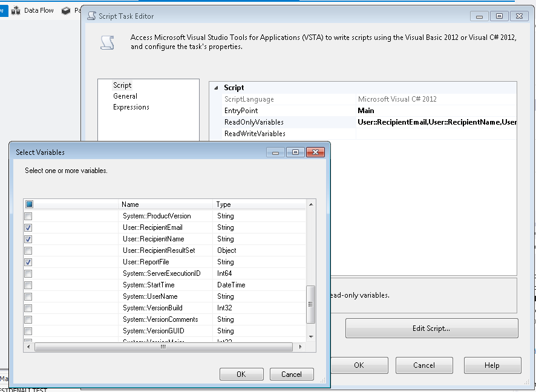Image resolution: width=536 pixels, height=392 pixels.
Task: Check the System::ServerExecutionID checkbox
Action: pyautogui.click(x=28, y=273)
